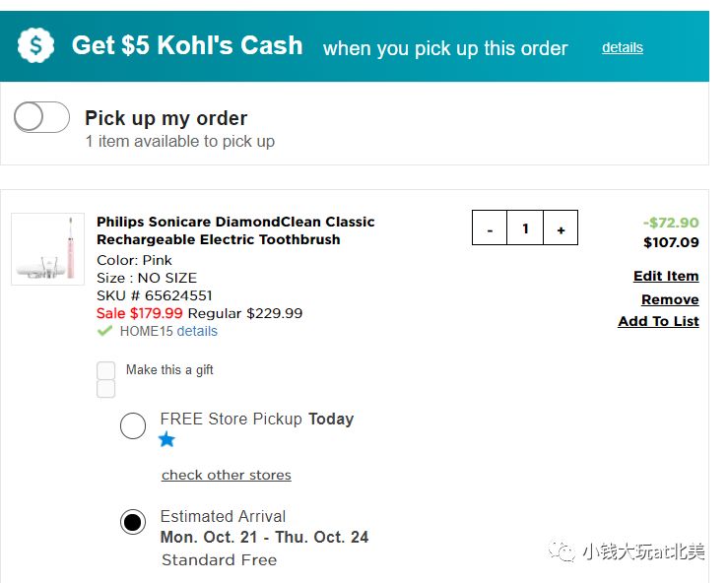Select the Estimated Arrival shipping option

(x=133, y=522)
